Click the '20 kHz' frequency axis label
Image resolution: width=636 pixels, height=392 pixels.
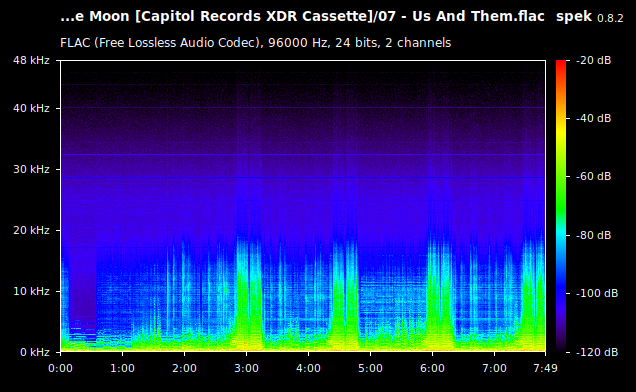[x=31, y=230]
